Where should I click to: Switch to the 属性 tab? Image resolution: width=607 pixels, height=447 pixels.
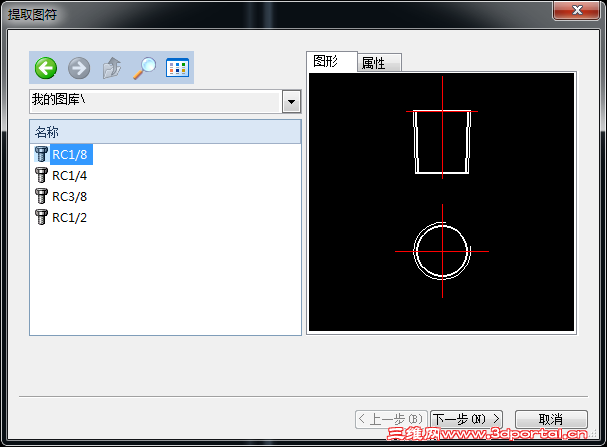pyautogui.click(x=379, y=63)
